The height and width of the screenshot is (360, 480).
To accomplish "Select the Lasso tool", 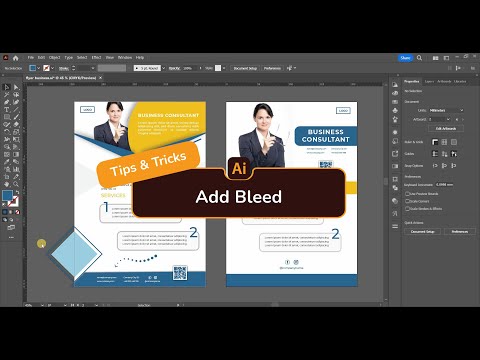I will point(16,95).
